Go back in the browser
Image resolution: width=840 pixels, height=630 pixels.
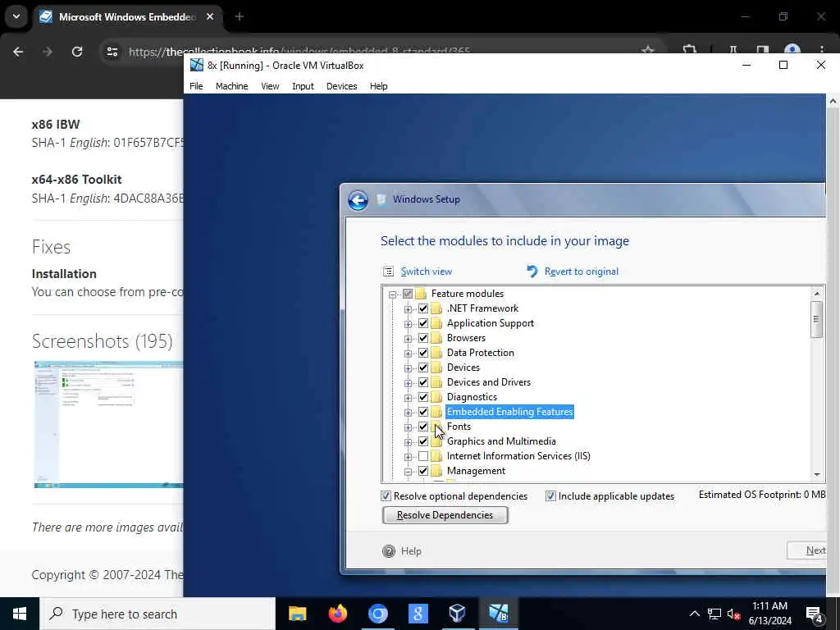(x=18, y=52)
